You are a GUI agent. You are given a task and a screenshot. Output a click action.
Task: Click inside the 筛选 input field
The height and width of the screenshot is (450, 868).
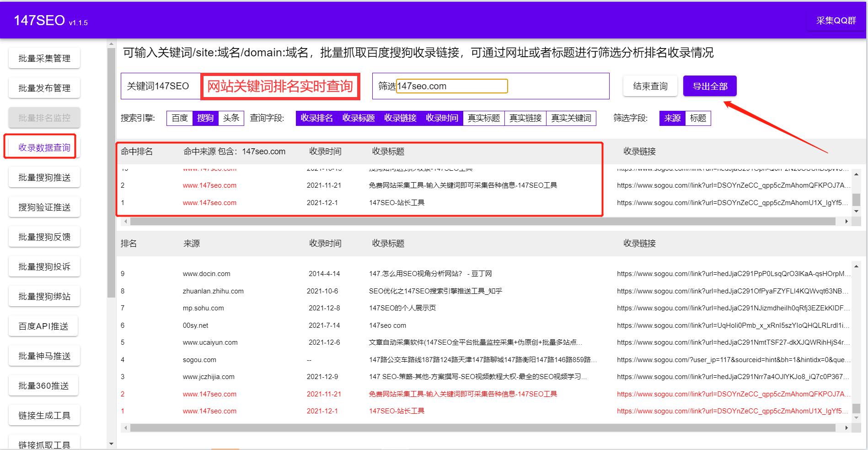[452, 86]
